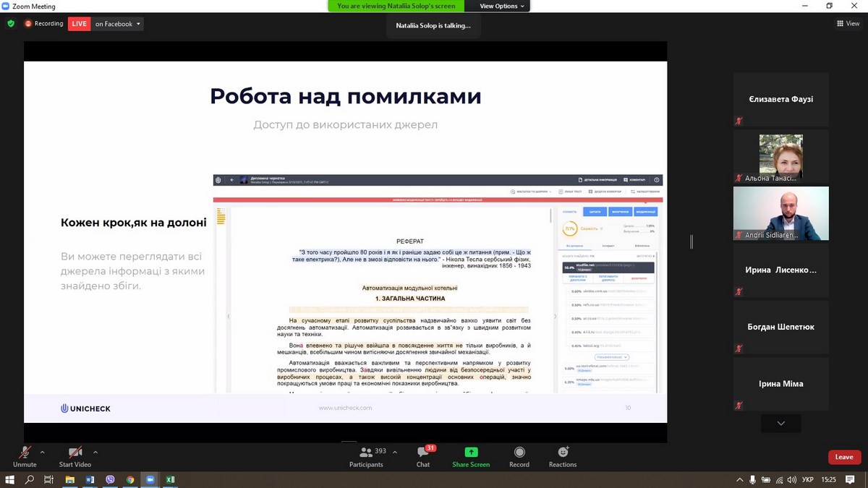Leave the meeting

[x=844, y=457]
